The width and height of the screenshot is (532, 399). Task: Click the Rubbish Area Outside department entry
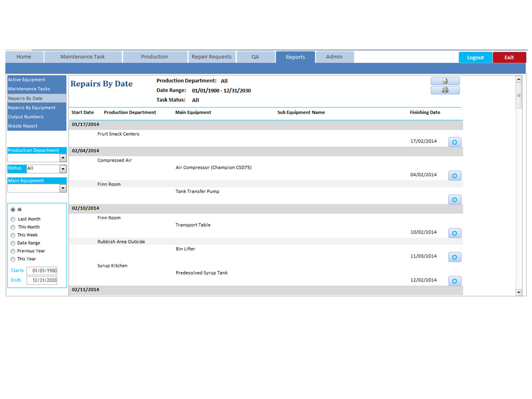[x=121, y=242]
